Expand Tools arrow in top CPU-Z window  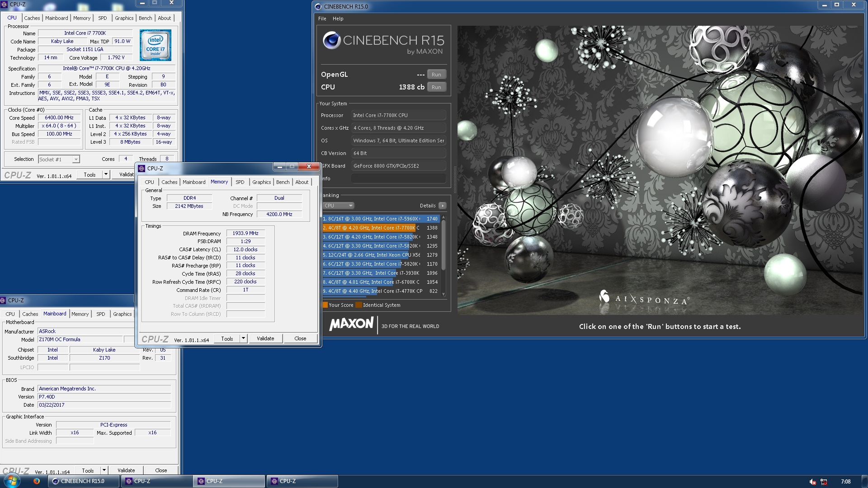click(106, 174)
